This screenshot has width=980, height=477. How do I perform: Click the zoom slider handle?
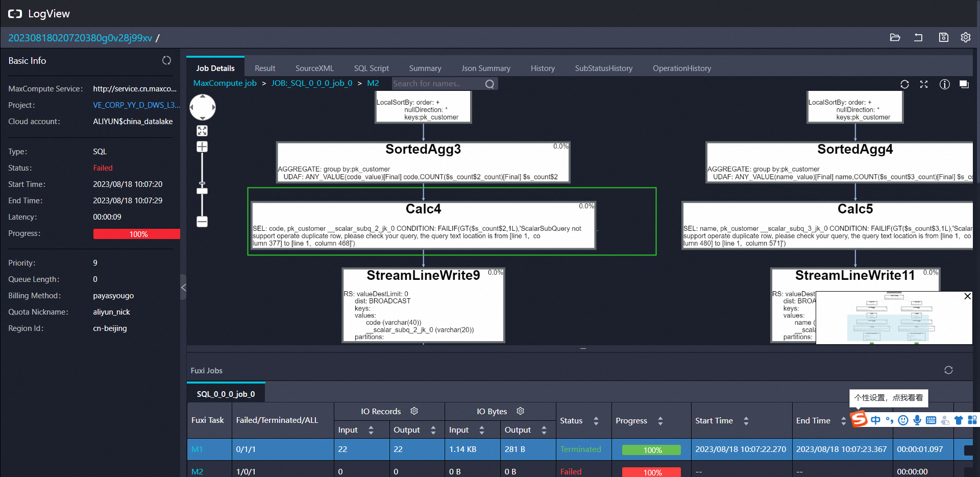tap(202, 190)
